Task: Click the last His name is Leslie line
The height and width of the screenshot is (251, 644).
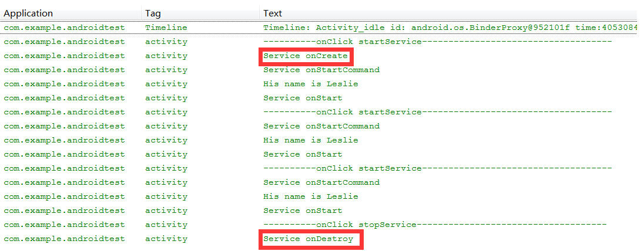Action: [310, 196]
